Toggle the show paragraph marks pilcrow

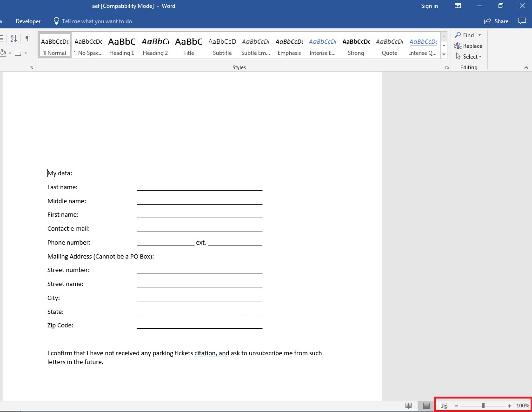click(x=28, y=39)
